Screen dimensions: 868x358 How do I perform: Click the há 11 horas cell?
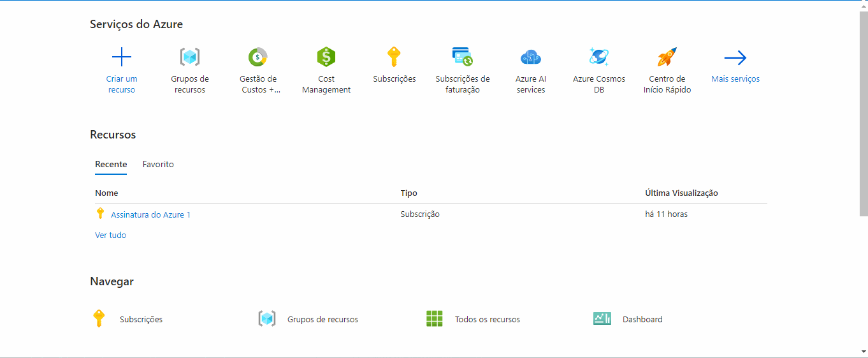(666, 214)
